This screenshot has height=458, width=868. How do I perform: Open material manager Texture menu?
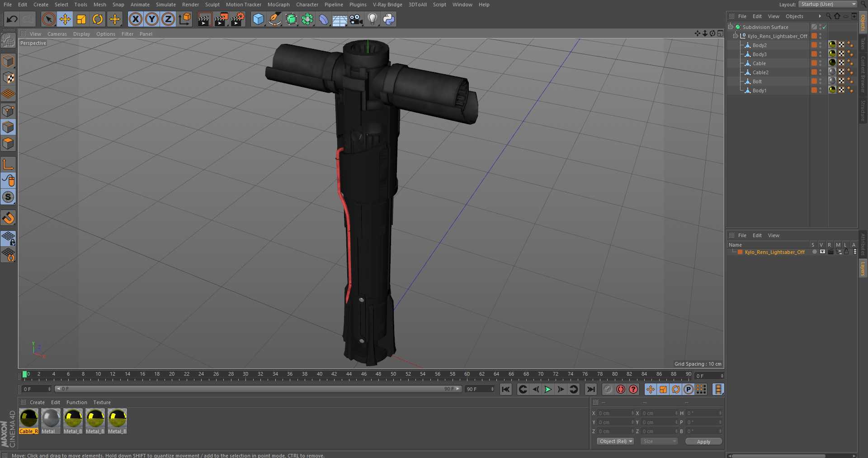coord(102,402)
